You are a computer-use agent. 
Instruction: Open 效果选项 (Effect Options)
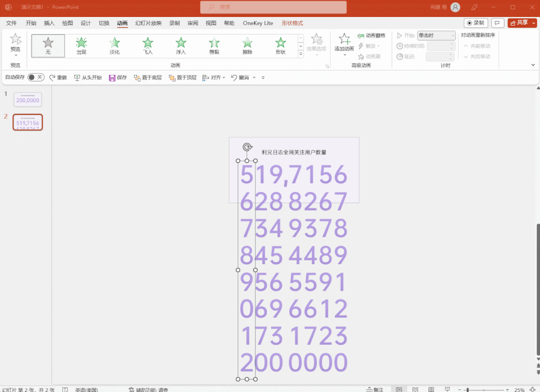pyautogui.click(x=316, y=44)
